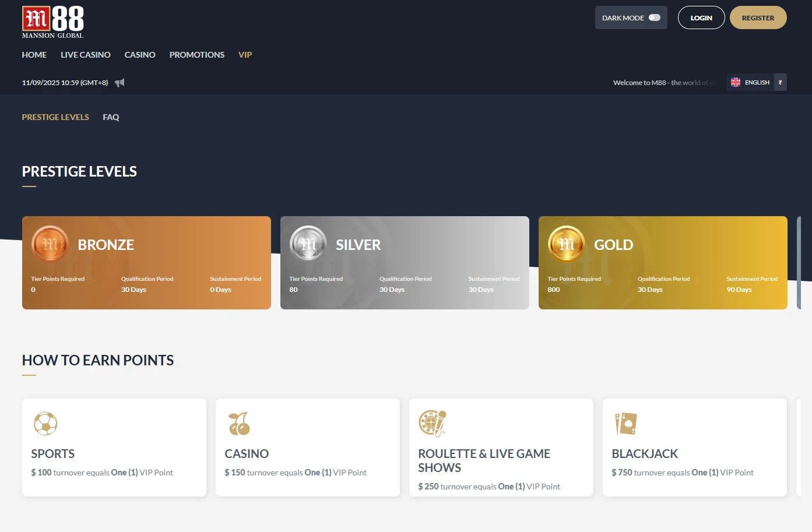Image resolution: width=812 pixels, height=532 pixels.
Task: Click the Roulette and microphone icon
Action: [x=432, y=424]
